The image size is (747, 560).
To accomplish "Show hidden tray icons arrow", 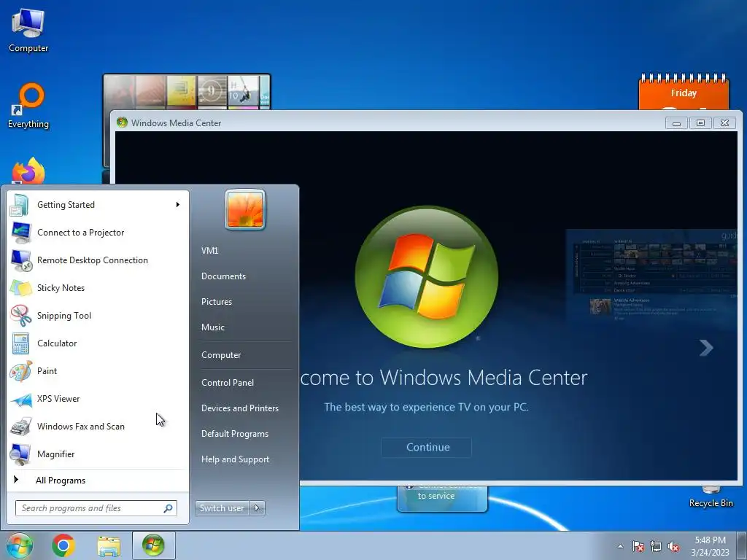I will point(620,546).
